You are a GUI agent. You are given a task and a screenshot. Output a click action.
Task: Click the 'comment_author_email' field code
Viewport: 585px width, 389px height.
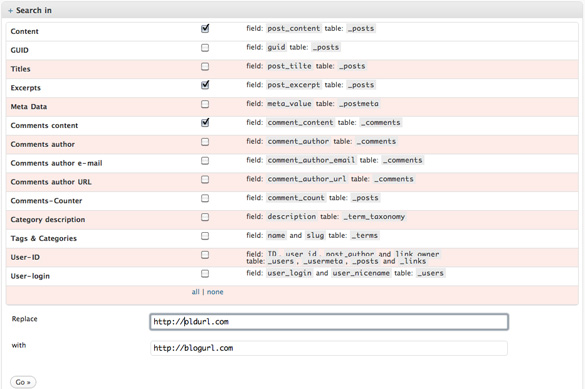tap(311, 160)
